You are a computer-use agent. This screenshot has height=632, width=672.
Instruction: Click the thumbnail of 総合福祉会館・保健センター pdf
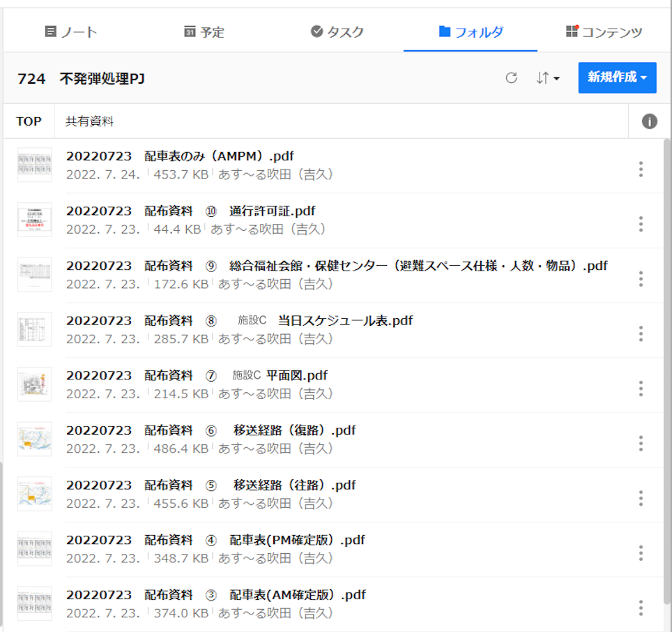34,274
